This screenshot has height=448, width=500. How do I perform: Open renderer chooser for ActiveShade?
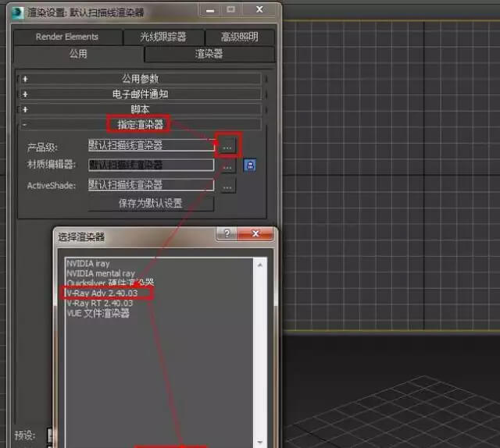point(227,186)
